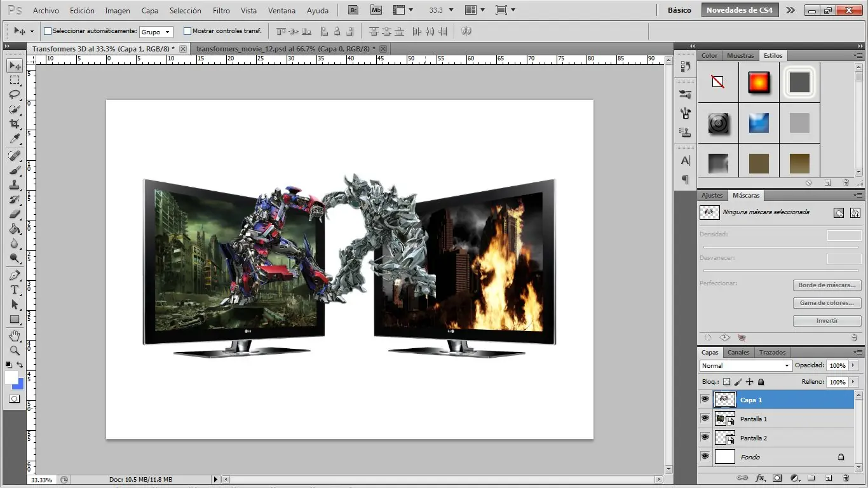The height and width of the screenshot is (488, 868).
Task: Open the Ventana menu
Action: pyautogui.click(x=281, y=11)
